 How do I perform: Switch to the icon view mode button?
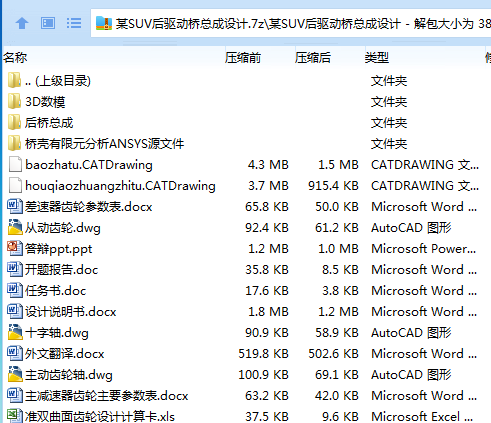48,23
